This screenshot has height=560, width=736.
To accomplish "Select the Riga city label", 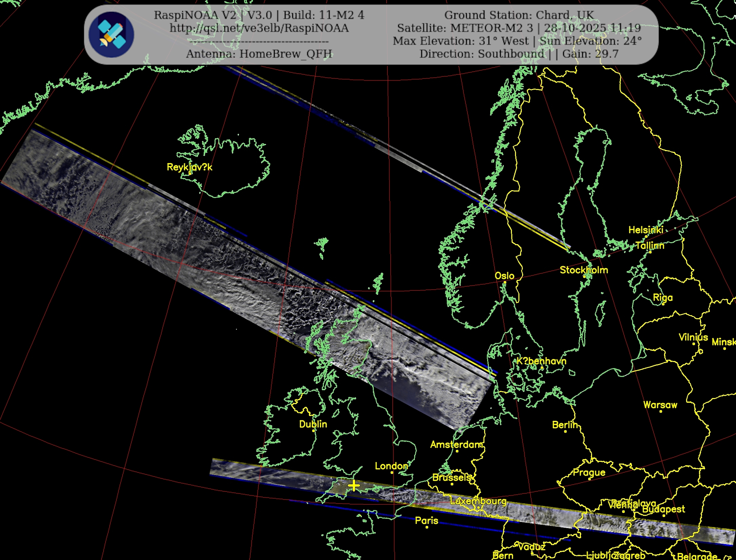I will 662,298.
